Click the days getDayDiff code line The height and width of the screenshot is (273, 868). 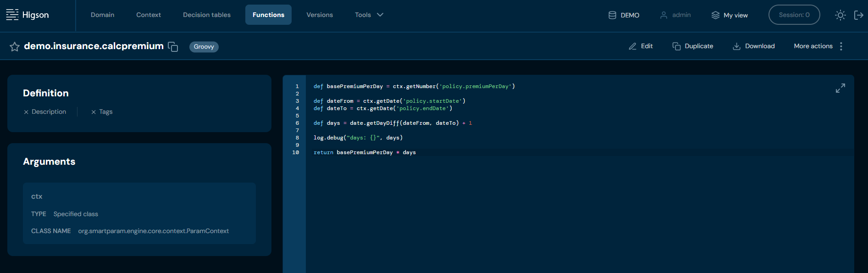[393, 123]
